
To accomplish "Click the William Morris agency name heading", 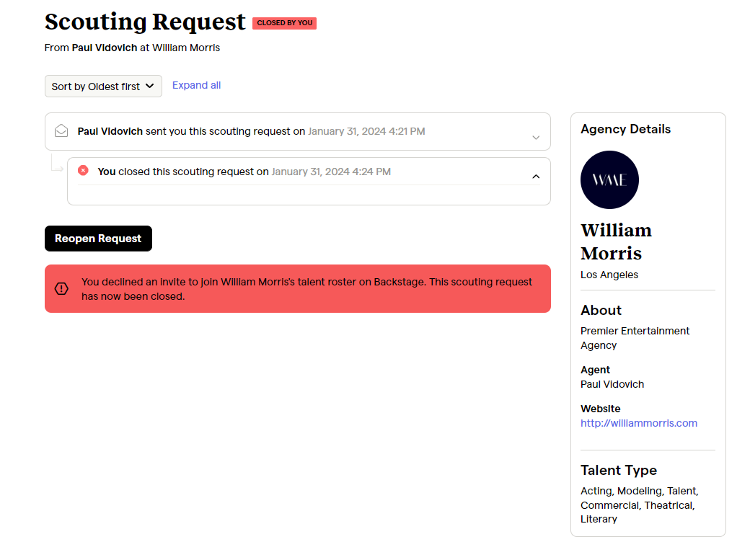I will tap(616, 241).
